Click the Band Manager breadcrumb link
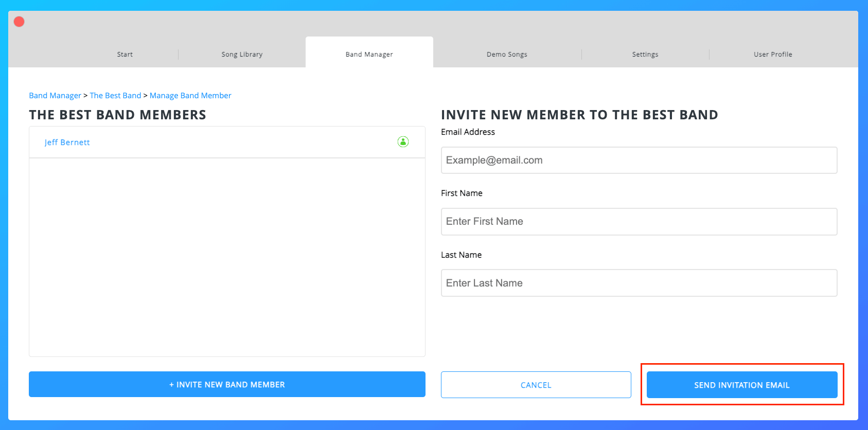 coord(55,96)
